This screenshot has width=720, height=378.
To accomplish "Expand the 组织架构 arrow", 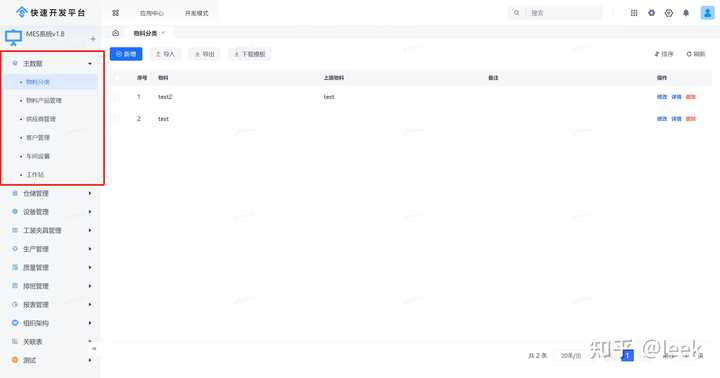I will (x=90, y=323).
